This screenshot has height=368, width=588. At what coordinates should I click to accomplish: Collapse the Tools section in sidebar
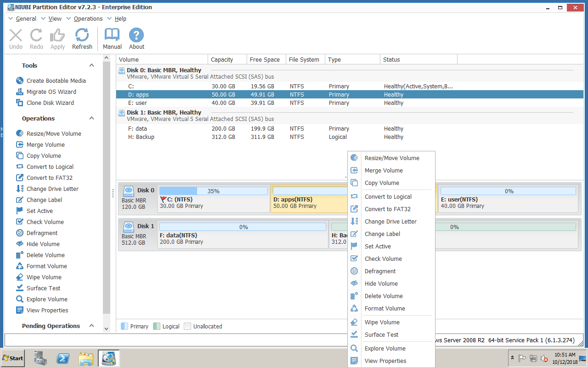(91, 65)
